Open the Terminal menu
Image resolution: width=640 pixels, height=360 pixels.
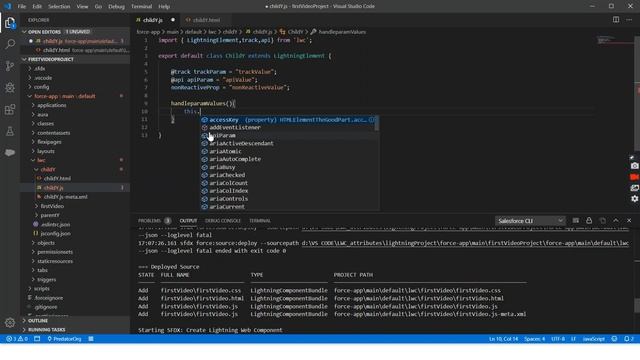click(x=141, y=7)
